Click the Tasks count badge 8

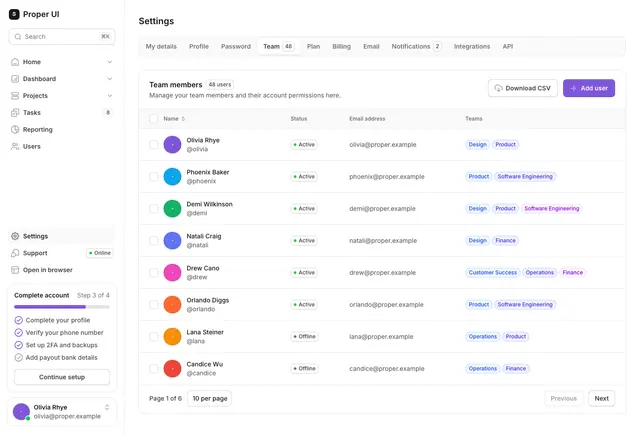(108, 113)
